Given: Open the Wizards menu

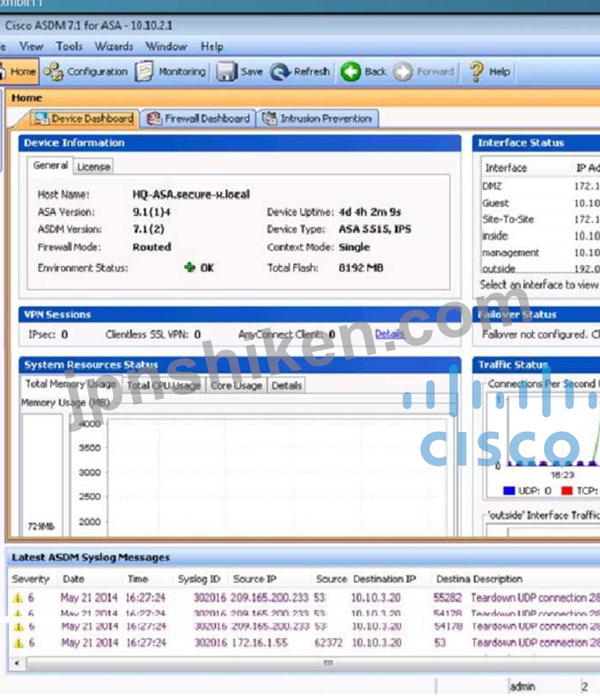Looking at the screenshot, I should [x=114, y=46].
